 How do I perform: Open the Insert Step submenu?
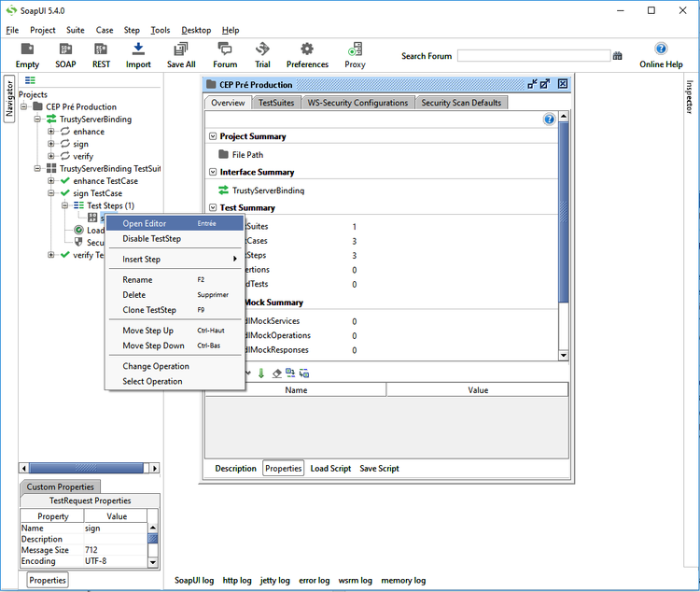pyautogui.click(x=175, y=260)
